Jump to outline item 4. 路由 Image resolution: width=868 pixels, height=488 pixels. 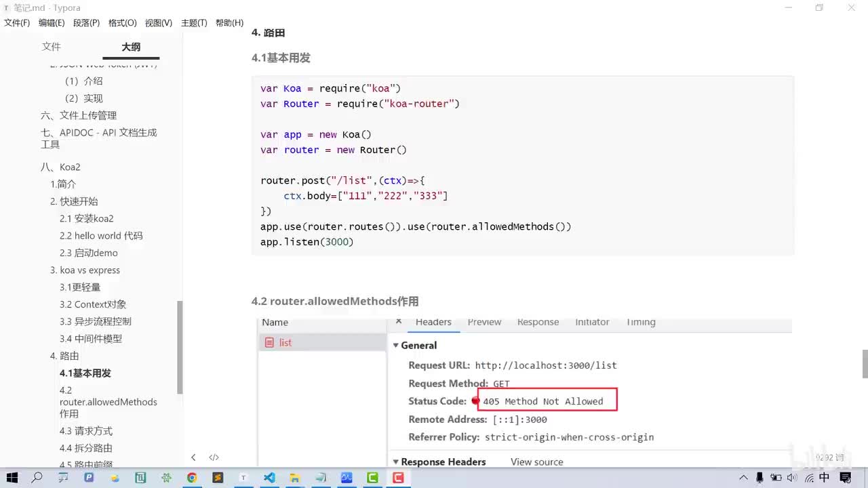(64, 356)
